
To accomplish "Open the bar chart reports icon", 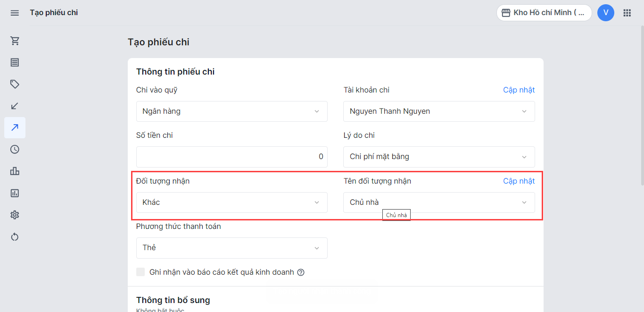I will [15, 171].
